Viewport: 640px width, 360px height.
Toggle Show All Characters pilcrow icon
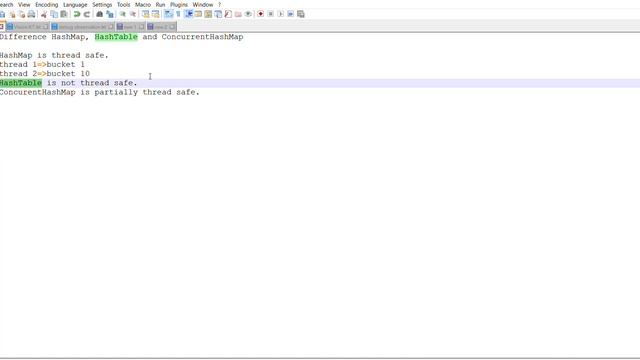(x=178, y=14)
